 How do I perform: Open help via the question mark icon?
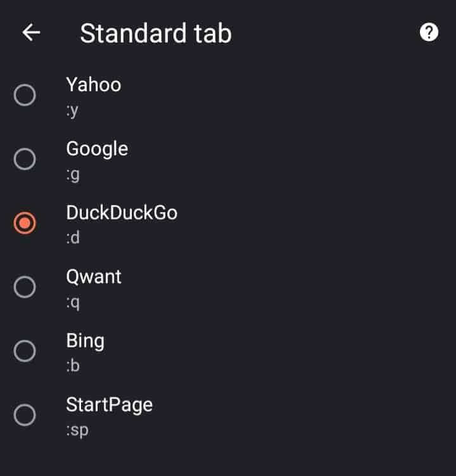point(429,33)
